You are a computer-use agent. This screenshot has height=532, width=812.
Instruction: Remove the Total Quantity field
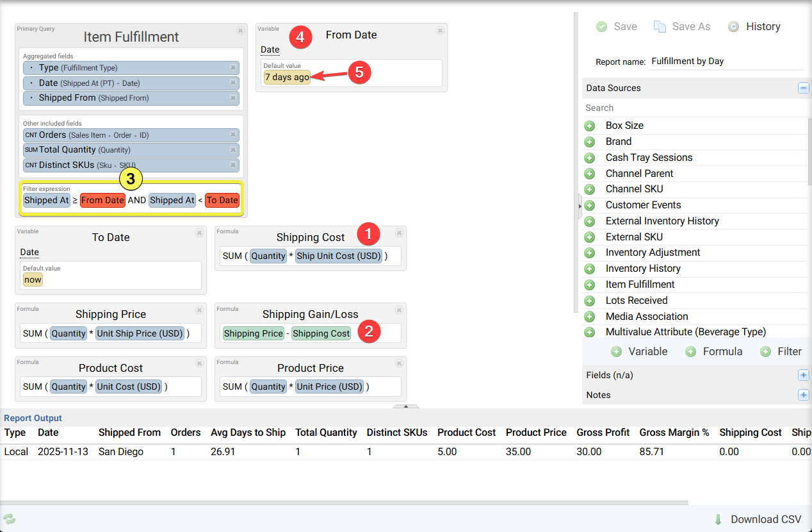pyautogui.click(x=233, y=150)
